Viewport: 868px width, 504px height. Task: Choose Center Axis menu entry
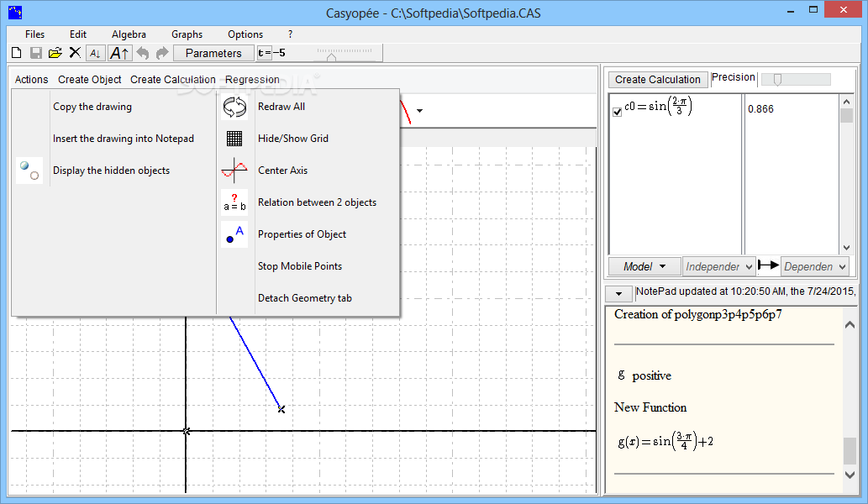coord(283,171)
